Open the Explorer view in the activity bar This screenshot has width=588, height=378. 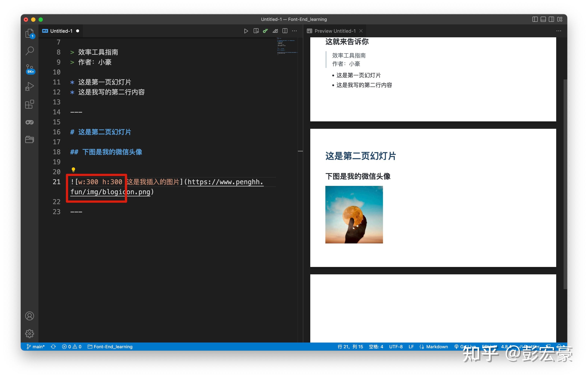pyautogui.click(x=29, y=33)
